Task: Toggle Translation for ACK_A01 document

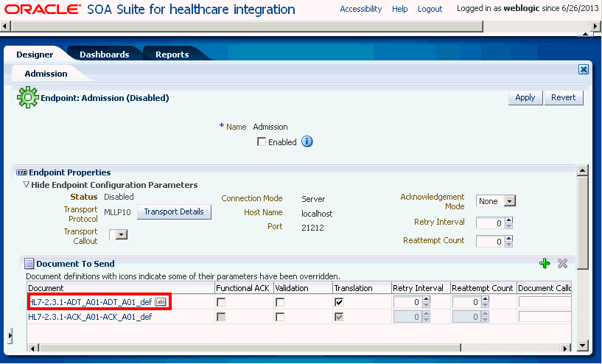Action: 339,317
